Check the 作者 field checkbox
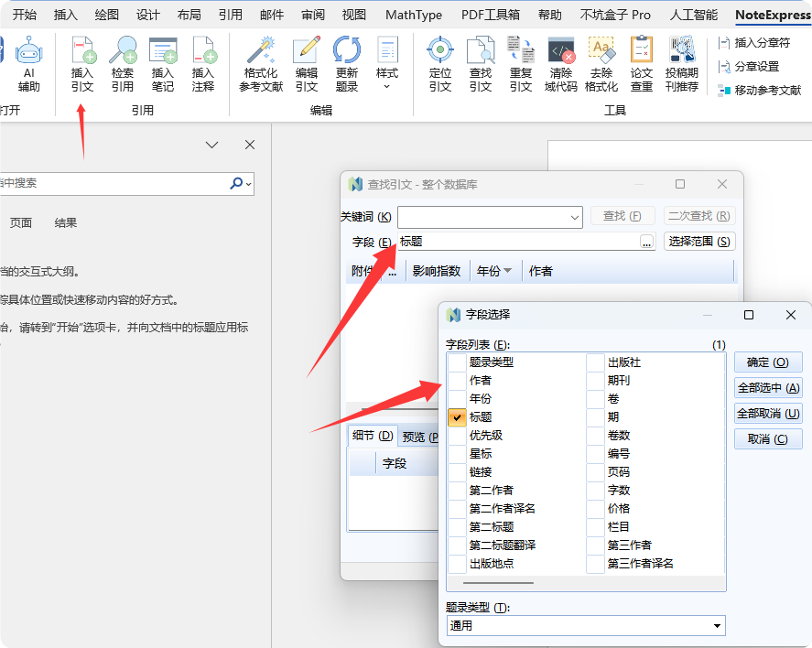Viewport: 812px width, 648px height. pyautogui.click(x=455, y=380)
